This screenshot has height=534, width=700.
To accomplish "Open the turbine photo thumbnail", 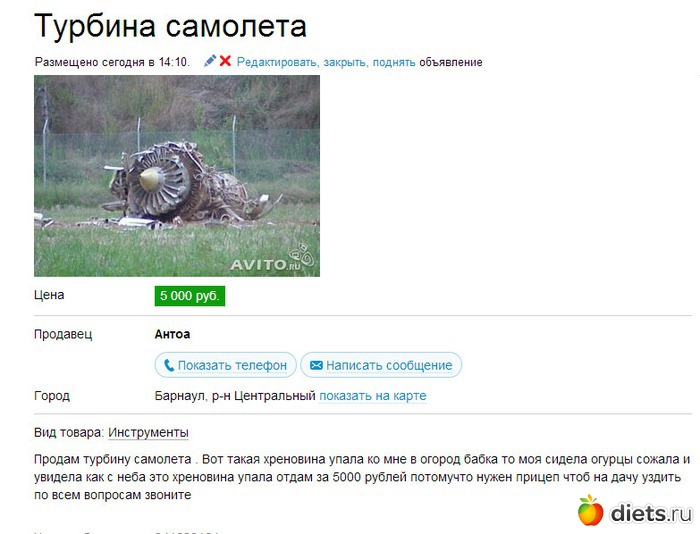I will pyautogui.click(x=177, y=176).
